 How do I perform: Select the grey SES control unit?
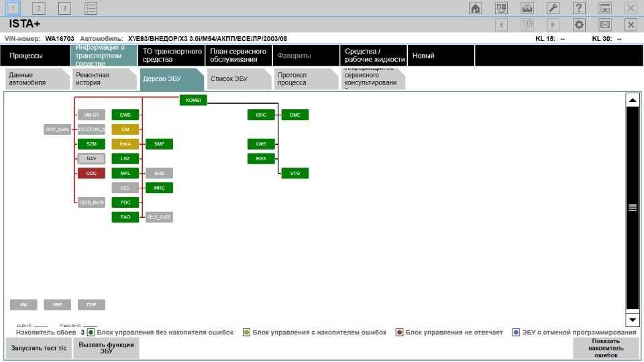(125, 188)
